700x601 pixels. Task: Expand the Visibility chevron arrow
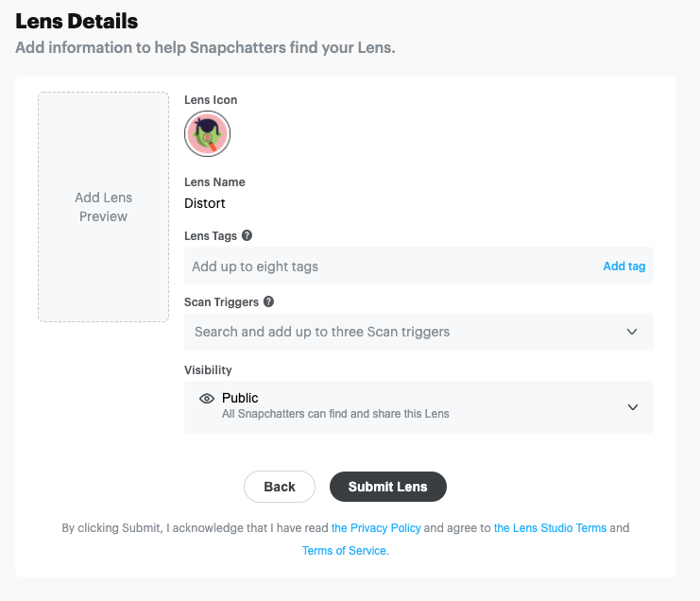coord(632,407)
